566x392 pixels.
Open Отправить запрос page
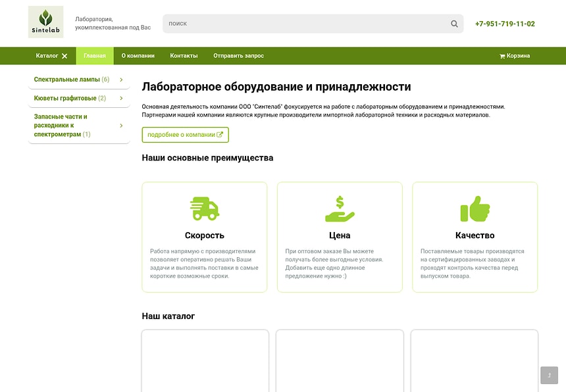pyautogui.click(x=239, y=56)
